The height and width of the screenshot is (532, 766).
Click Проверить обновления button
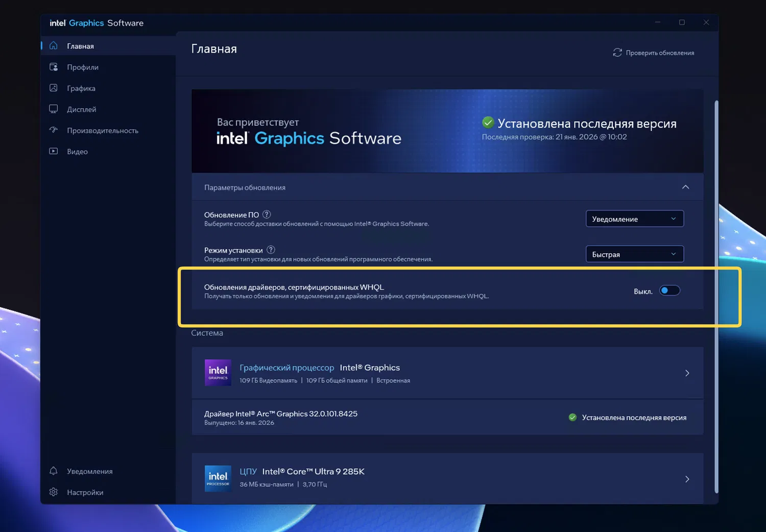[x=654, y=53]
